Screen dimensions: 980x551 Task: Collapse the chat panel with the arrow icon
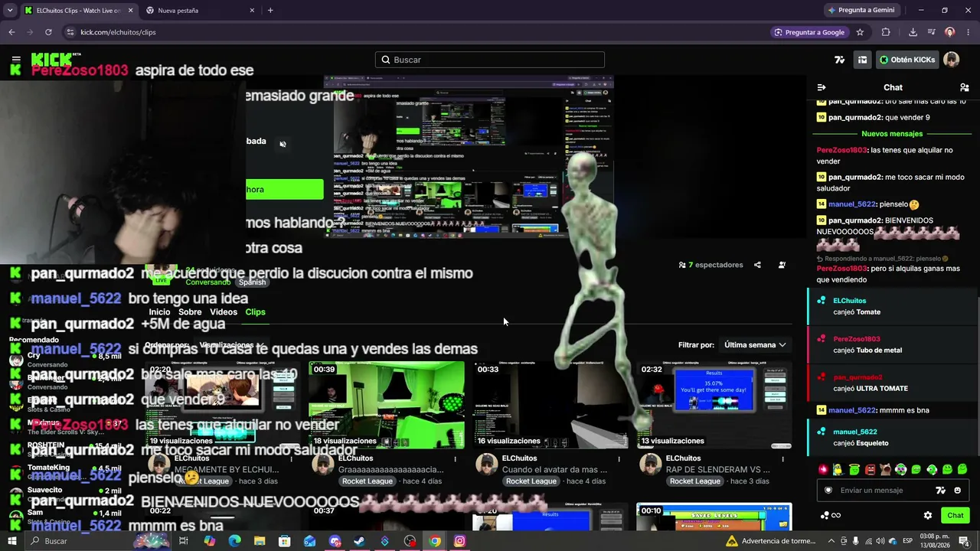coord(822,87)
